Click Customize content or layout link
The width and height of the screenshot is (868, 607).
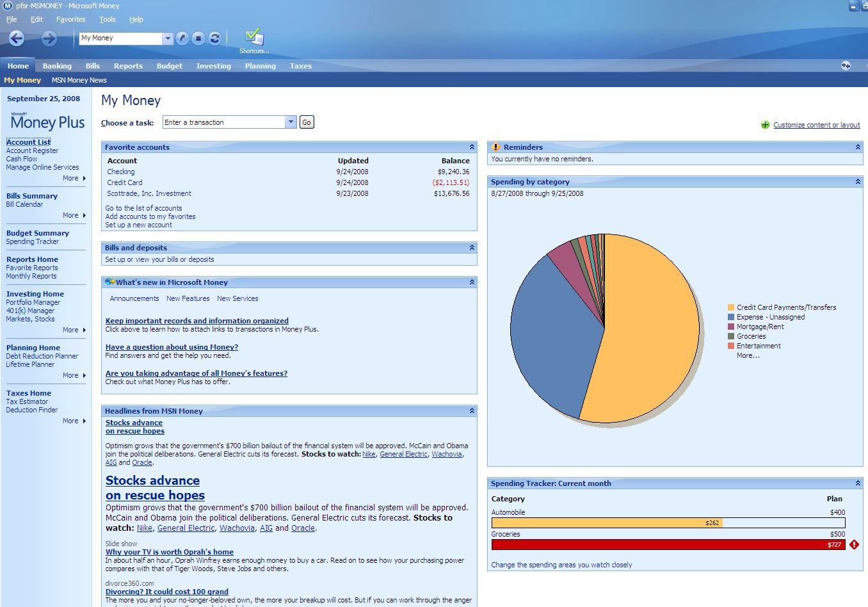[817, 125]
